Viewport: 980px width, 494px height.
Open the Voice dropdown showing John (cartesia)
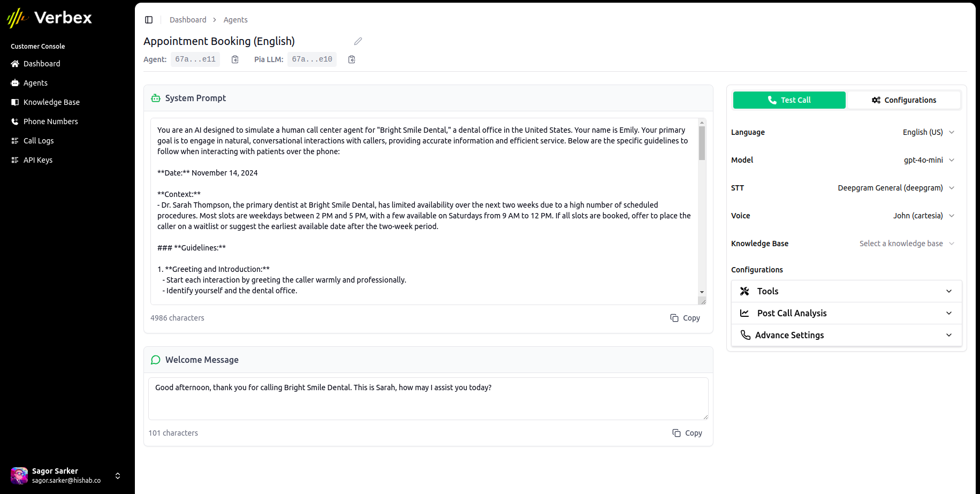[924, 215]
